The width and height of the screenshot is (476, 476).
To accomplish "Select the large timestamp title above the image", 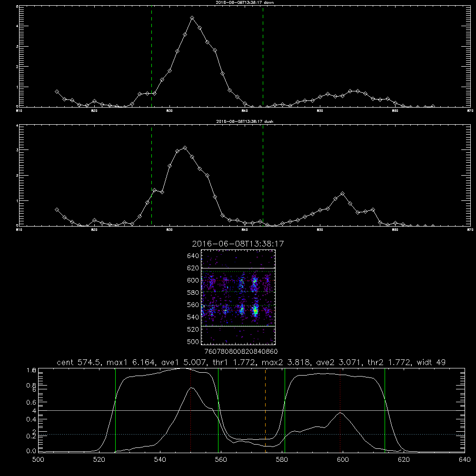I will point(238,244).
